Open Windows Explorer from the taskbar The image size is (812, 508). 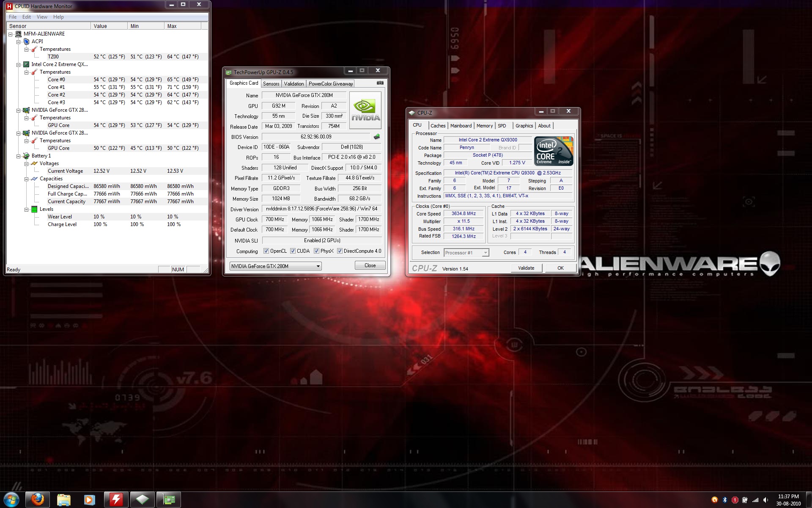click(x=64, y=500)
